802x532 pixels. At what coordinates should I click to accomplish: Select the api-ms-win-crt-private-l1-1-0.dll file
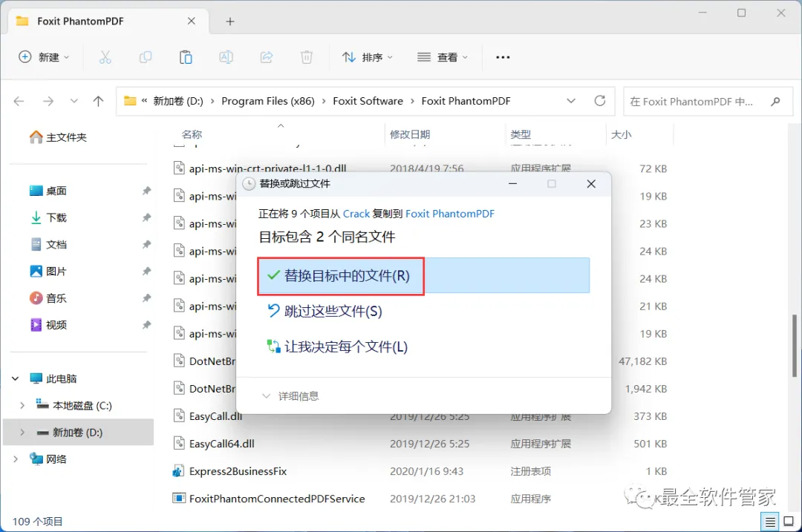[267, 168]
